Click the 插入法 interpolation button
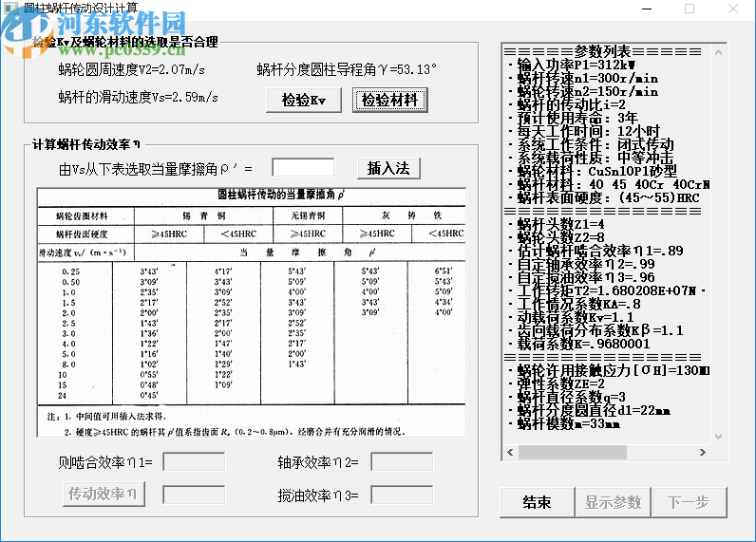756x542 pixels. click(x=388, y=169)
